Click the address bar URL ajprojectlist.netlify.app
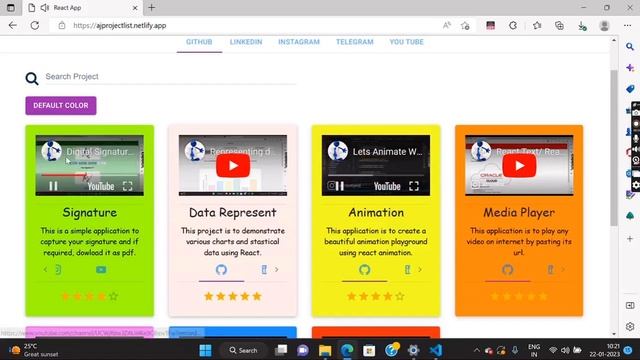This screenshot has width=640, height=360. click(x=120, y=25)
